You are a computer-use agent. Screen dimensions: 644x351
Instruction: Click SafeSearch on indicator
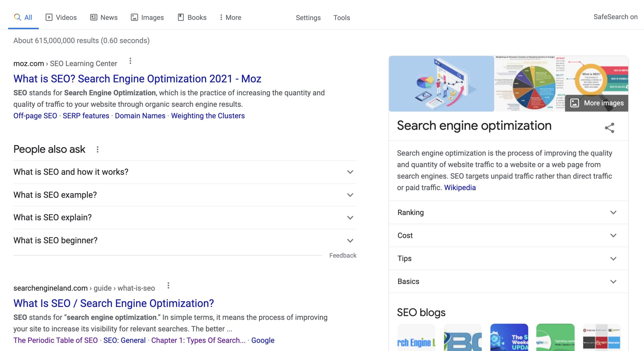615,17
